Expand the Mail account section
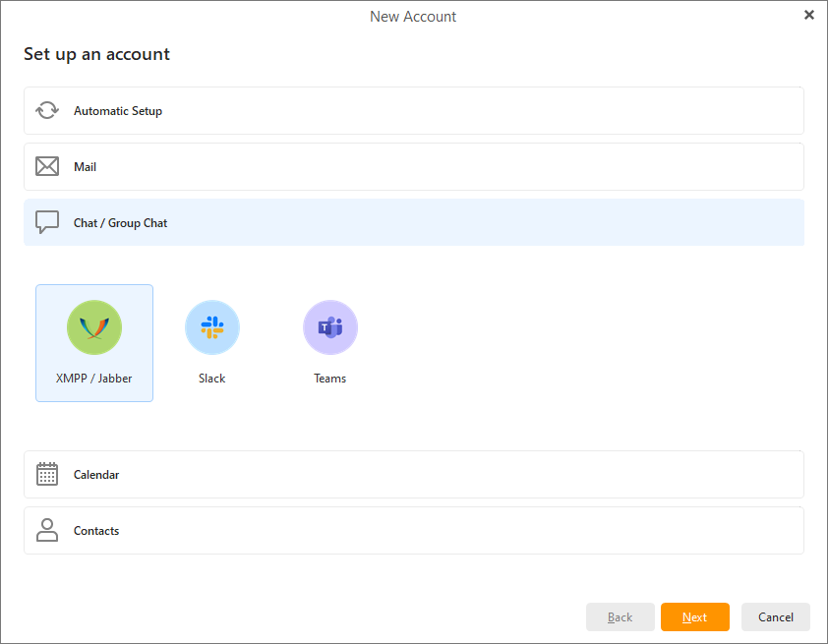The image size is (828, 644). [x=413, y=166]
